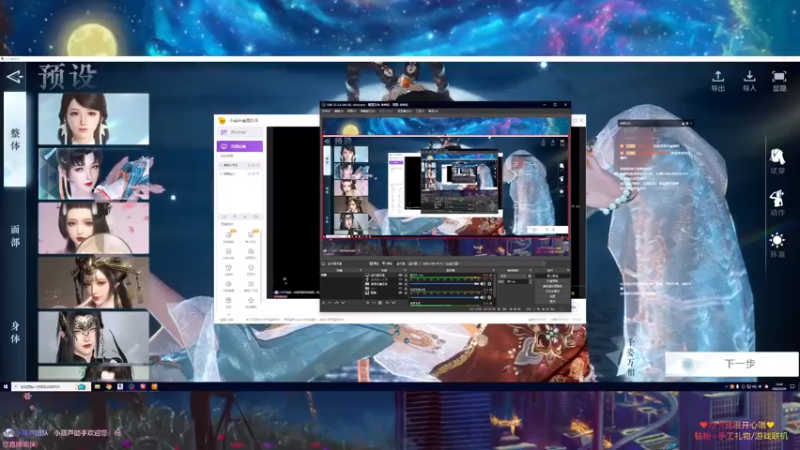The width and height of the screenshot is (800, 450).
Task: Adjust first volume slider in OBS mixer
Action: tap(444, 284)
